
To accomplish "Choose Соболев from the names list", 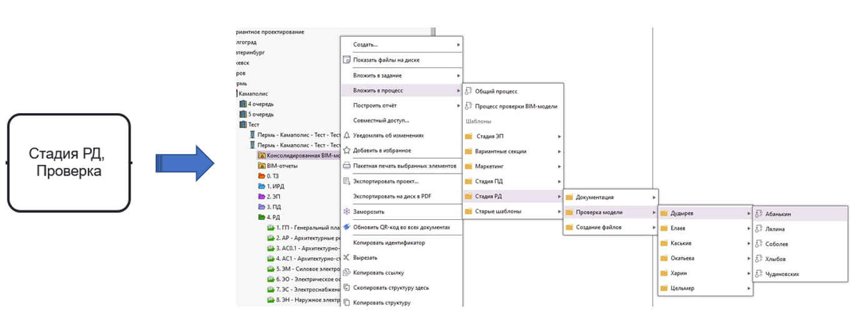I will click(x=777, y=244).
